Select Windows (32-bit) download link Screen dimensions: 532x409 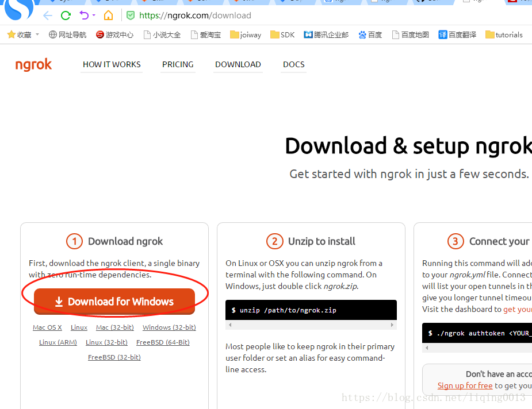[169, 327]
